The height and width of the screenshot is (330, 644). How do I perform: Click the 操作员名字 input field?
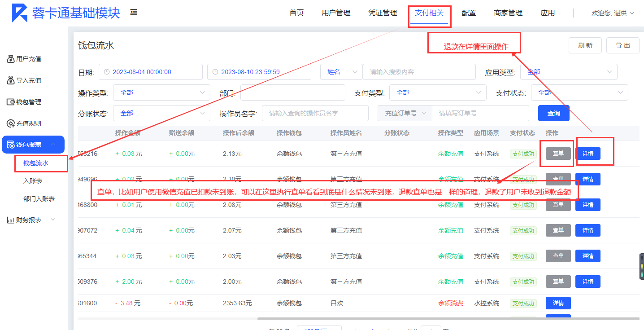[315, 113]
